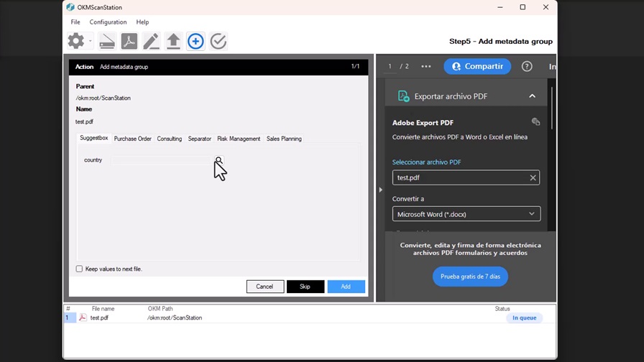
Task: Click the Cancel button
Action: [265, 287]
